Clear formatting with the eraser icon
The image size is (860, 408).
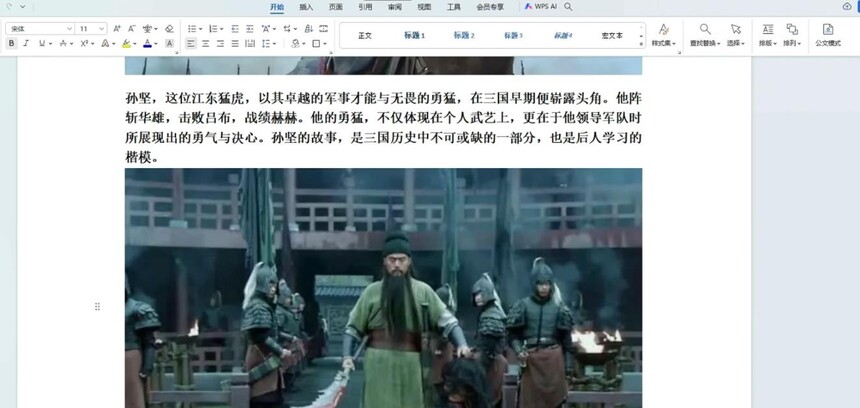tap(169, 29)
